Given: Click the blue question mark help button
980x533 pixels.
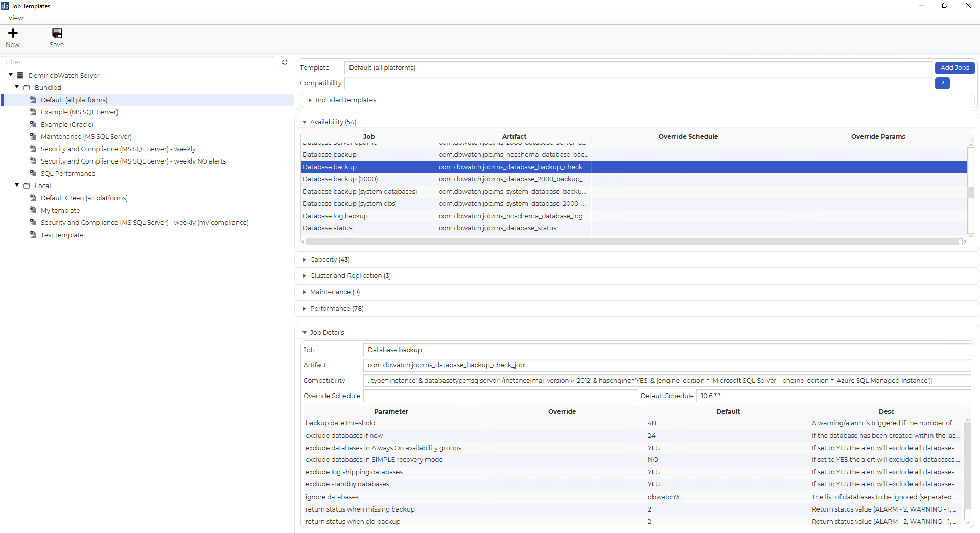Looking at the screenshot, I should [x=942, y=83].
